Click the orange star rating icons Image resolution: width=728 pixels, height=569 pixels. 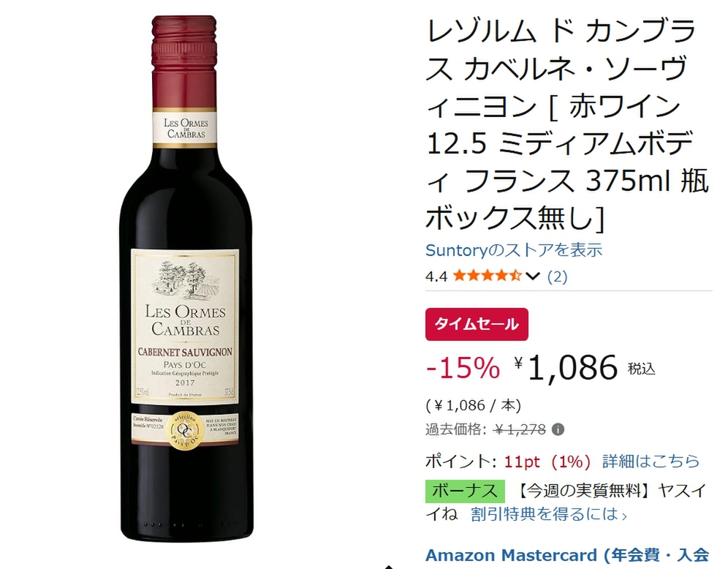(x=487, y=276)
